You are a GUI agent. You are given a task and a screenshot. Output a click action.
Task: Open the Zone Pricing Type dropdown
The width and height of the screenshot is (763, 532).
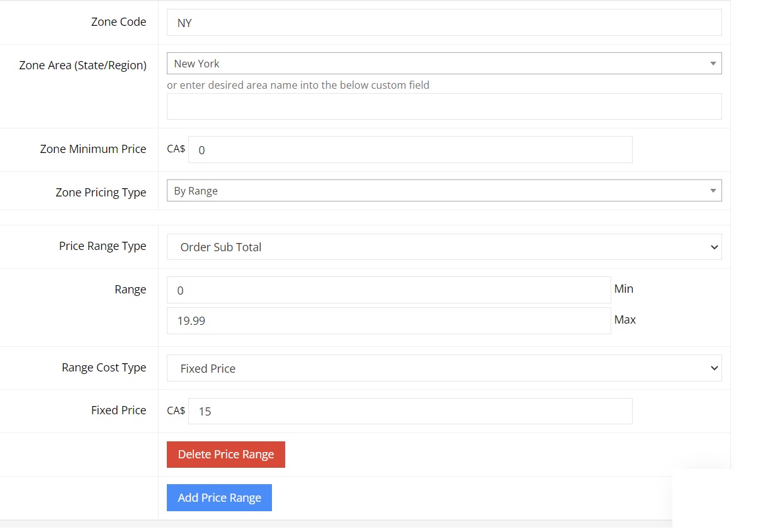coord(444,191)
